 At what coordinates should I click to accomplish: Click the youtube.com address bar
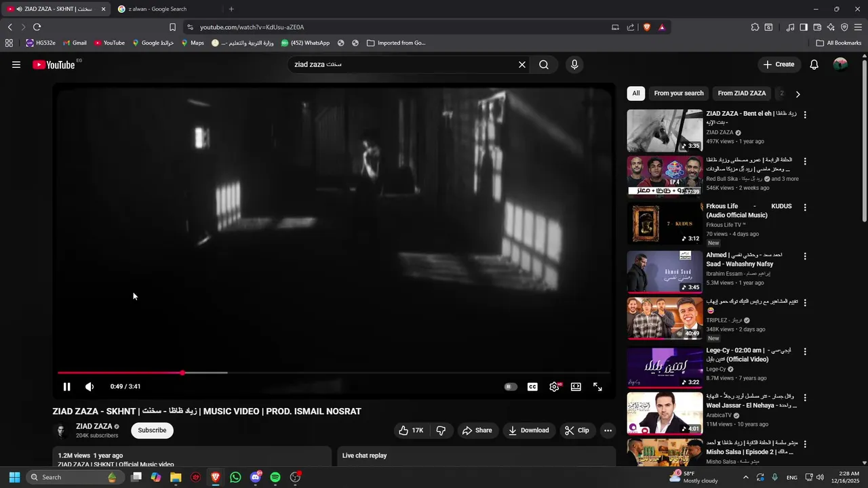pyautogui.click(x=400, y=27)
